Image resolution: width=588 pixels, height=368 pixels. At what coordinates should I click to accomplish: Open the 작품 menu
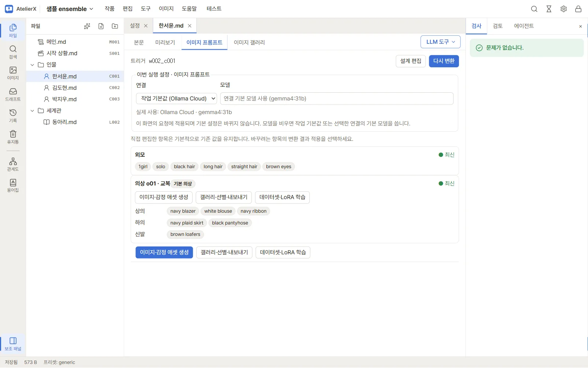[x=110, y=9]
